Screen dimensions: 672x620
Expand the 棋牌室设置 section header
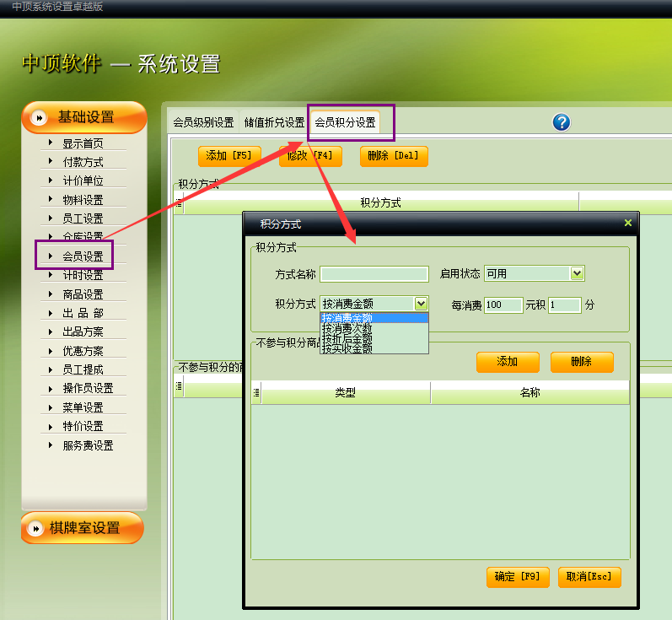click(x=82, y=528)
